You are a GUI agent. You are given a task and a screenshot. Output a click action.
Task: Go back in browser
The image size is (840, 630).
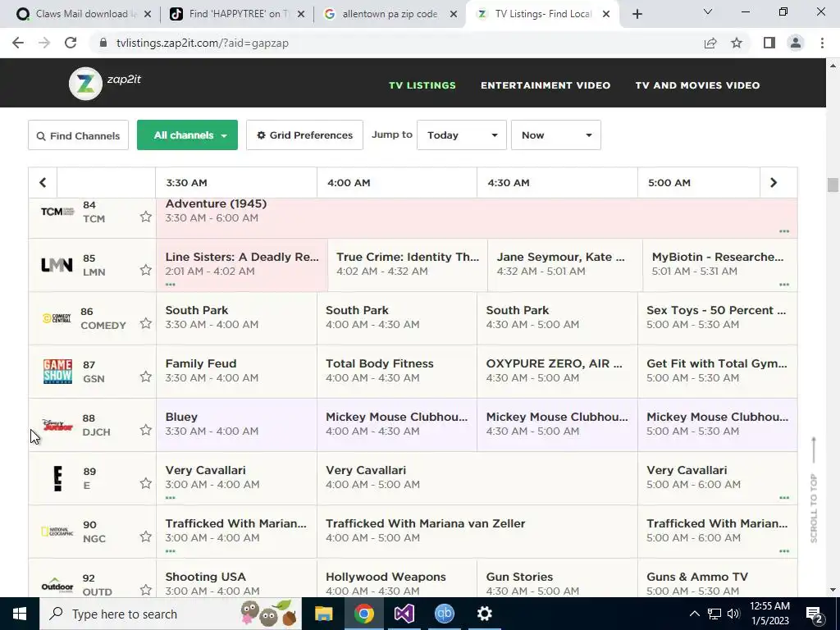pos(18,43)
